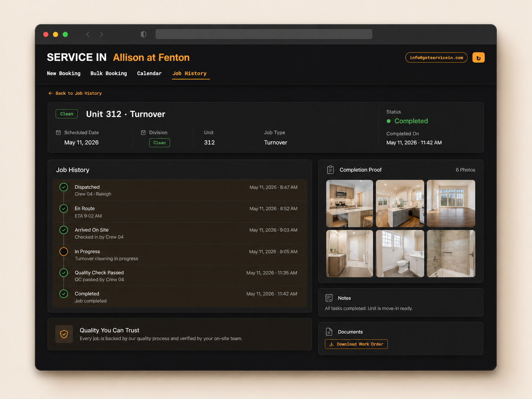Click the Completed step check icon
This screenshot has height=399, width=532.
click(64, 294)
